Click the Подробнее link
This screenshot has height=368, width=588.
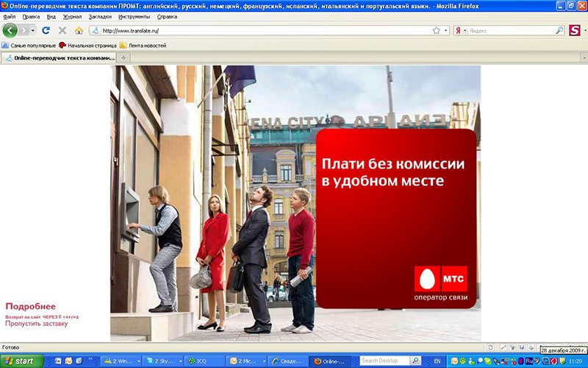click(30, 306)
